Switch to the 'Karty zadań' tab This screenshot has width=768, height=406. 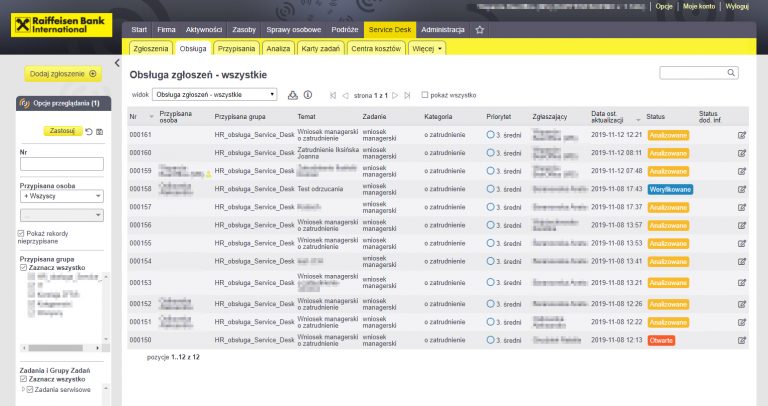[320, 48]
